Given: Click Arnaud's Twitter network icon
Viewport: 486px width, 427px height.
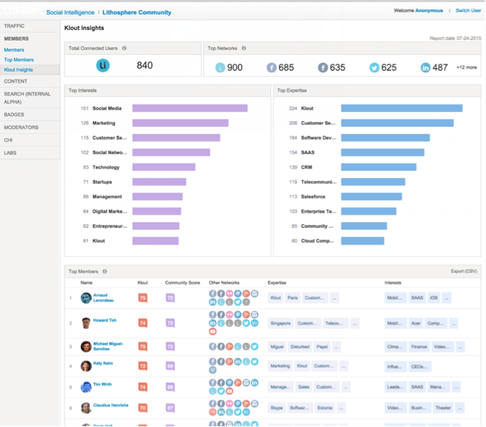Looking at the screenshot, I should tap(238, 302).
